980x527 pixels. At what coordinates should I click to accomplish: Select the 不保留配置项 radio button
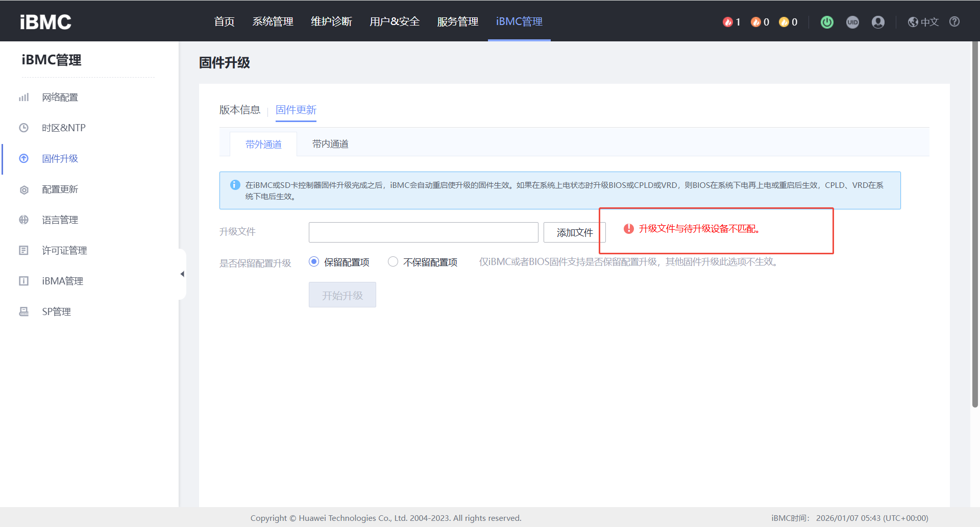click(393, 261)
